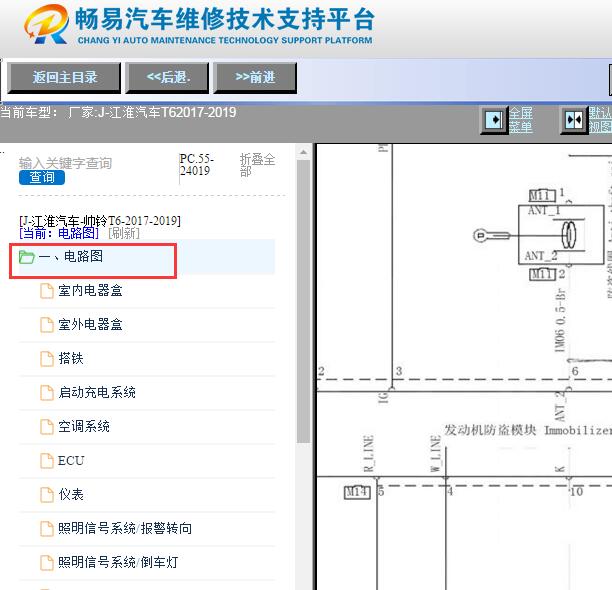Open the 空调系统 document
The image size is (612, 590).
pos(84,427)
